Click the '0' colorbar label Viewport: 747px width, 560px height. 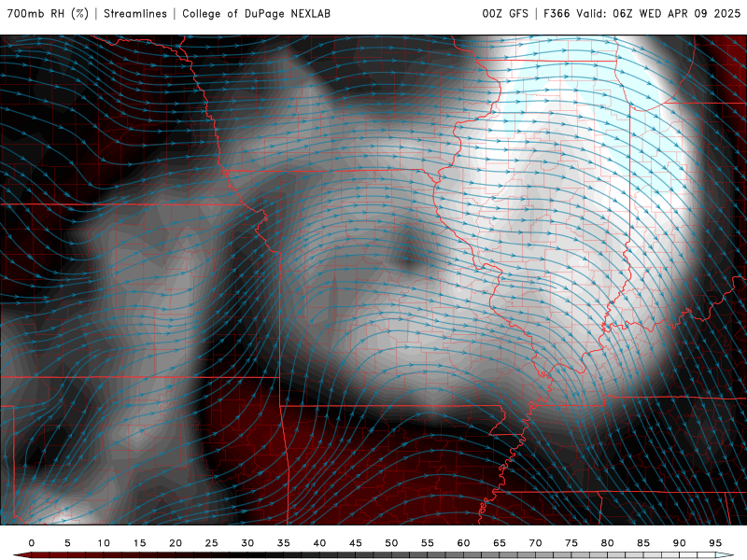click(32, 543)
